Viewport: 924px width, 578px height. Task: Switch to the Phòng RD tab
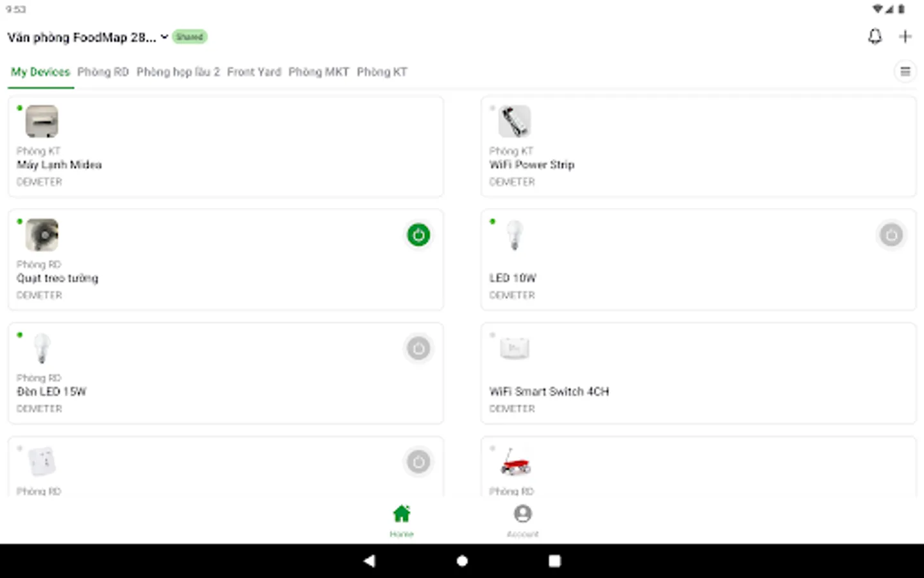(x=103, y=72)
